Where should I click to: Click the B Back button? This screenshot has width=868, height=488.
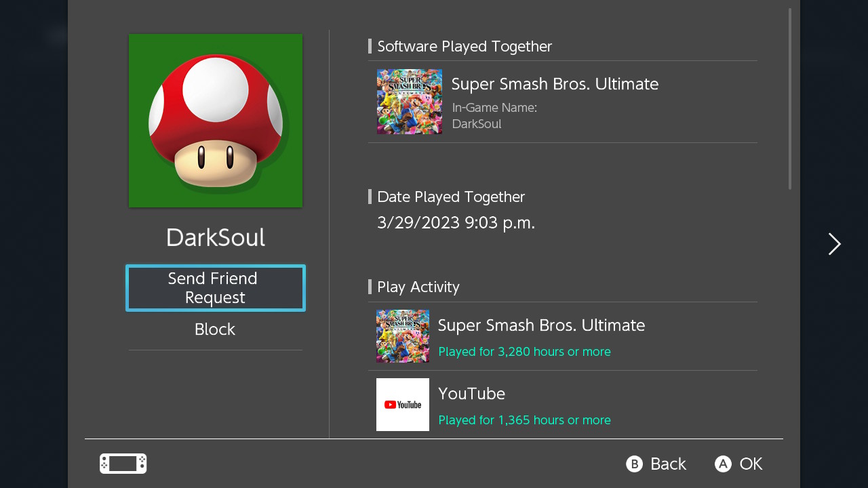(656, 464)
